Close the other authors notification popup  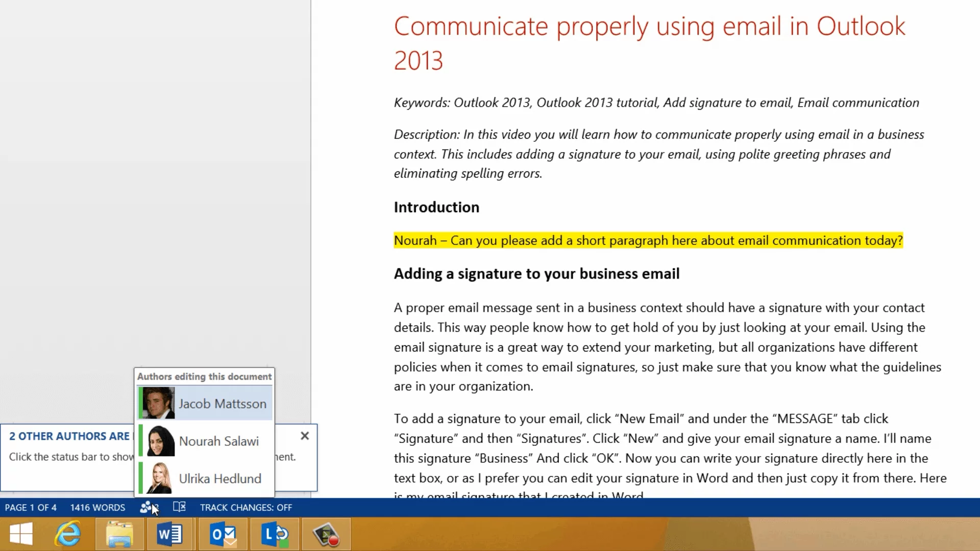pyautogui.click(x=305, y=436)
